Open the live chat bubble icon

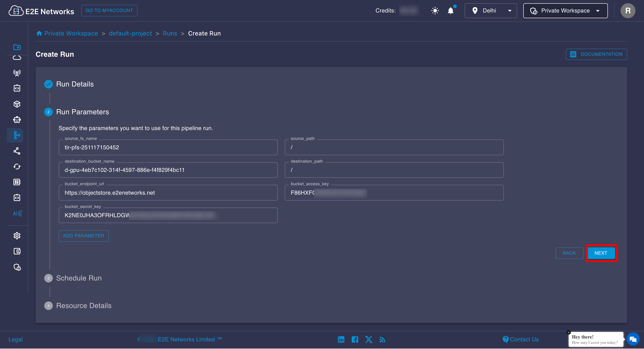633,339
